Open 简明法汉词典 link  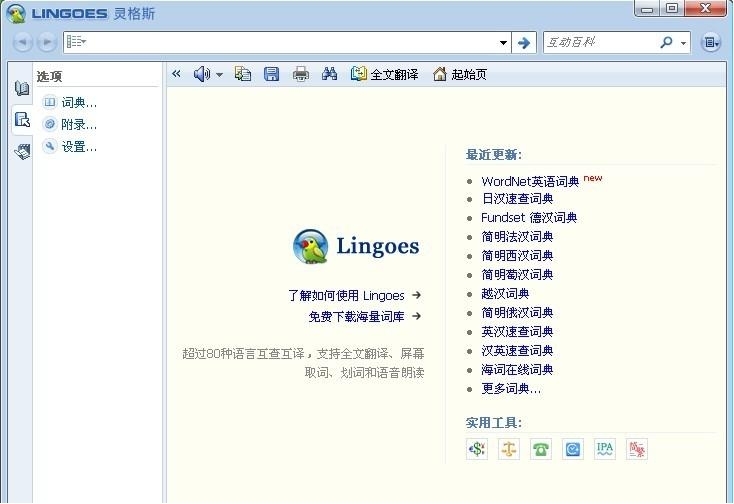pos(517,237)
